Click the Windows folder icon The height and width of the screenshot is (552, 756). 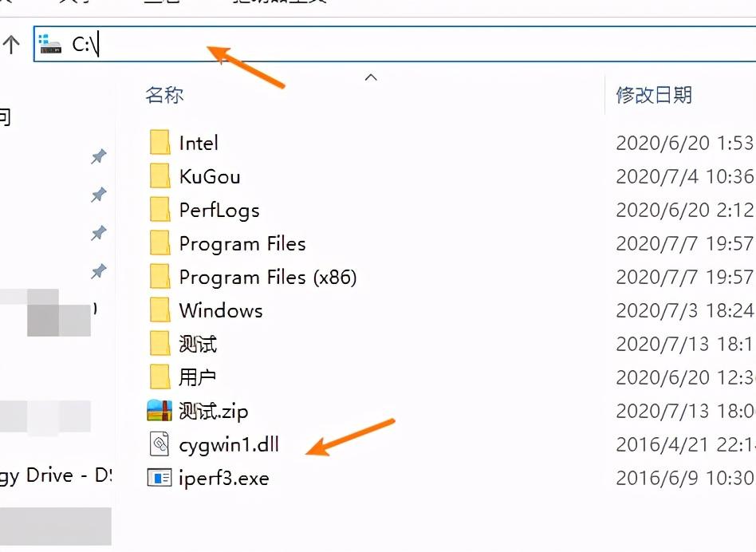tap(159, 310)
